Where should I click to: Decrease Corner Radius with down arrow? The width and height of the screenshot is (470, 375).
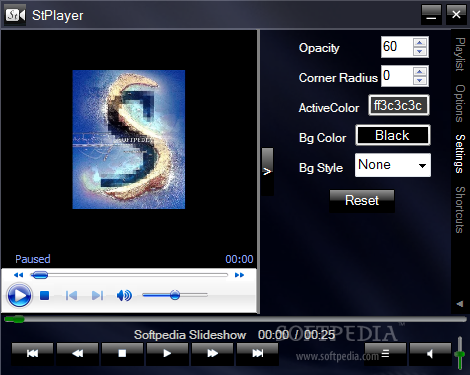tap(420, 80)
